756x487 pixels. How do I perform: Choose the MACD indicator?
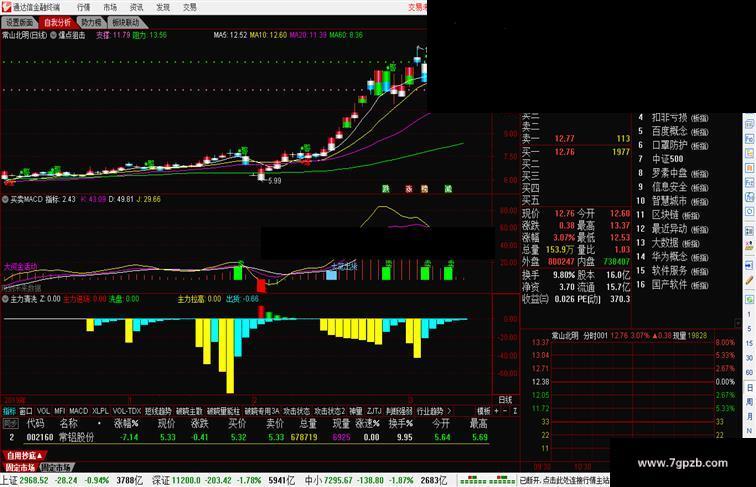[x=78, y=411]
